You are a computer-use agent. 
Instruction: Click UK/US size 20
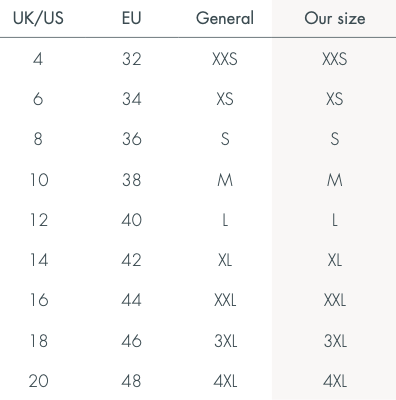tap(39, 381)
